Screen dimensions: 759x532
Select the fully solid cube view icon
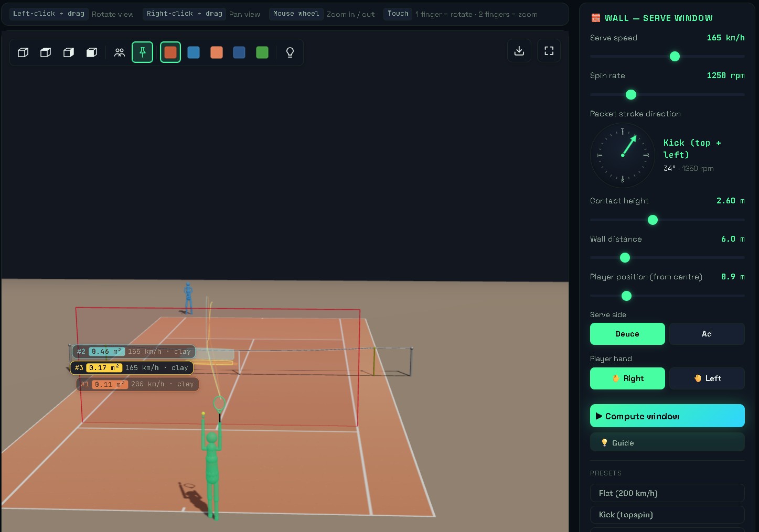92,52
